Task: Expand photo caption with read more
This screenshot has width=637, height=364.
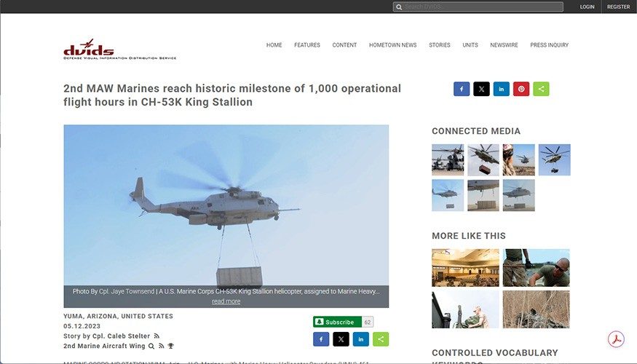Action: coord(226,301)
